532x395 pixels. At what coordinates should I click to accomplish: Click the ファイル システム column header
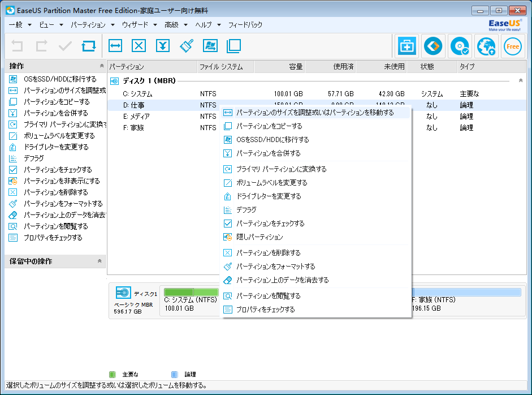coord(225,67)
